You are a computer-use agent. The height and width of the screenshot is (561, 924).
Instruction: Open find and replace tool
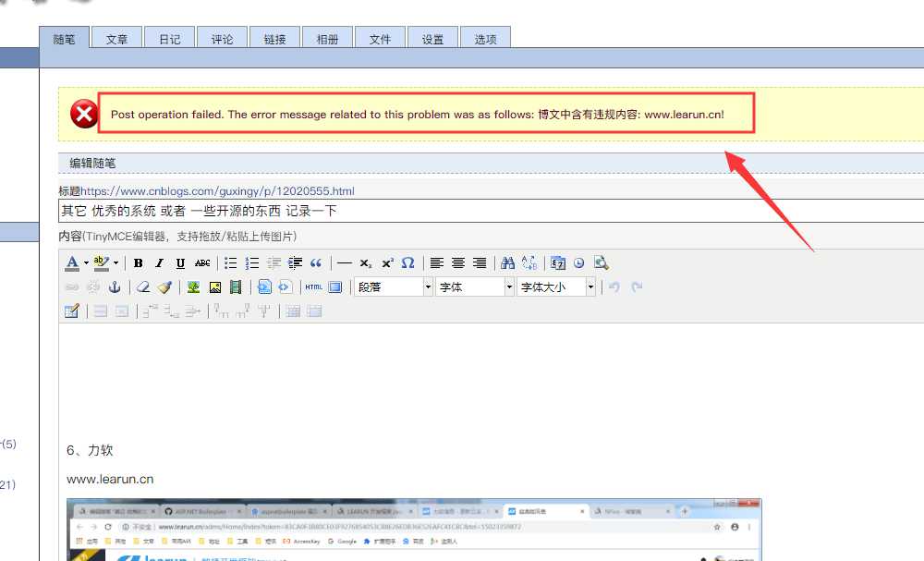coord(529,262)
